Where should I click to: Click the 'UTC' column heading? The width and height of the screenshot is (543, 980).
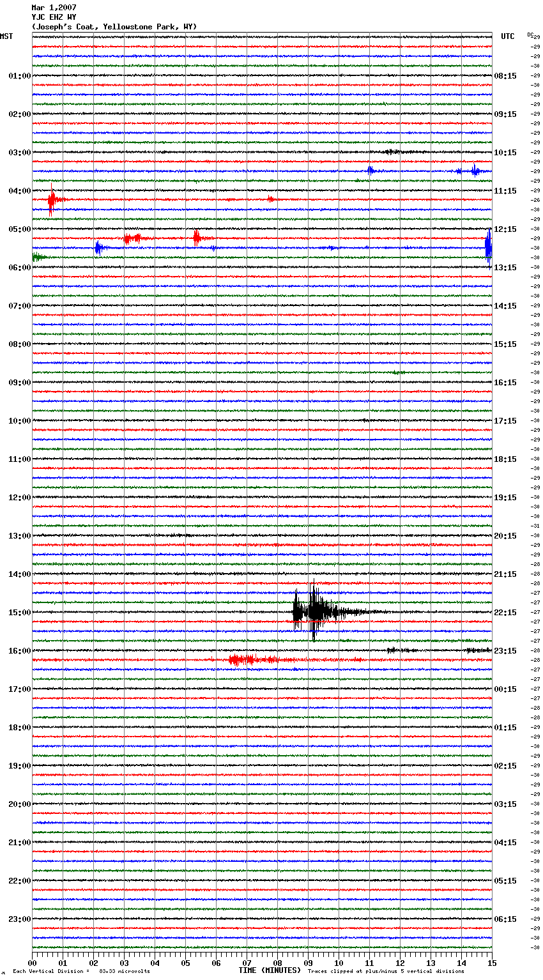pyautogui.click(x=507, y=36)
